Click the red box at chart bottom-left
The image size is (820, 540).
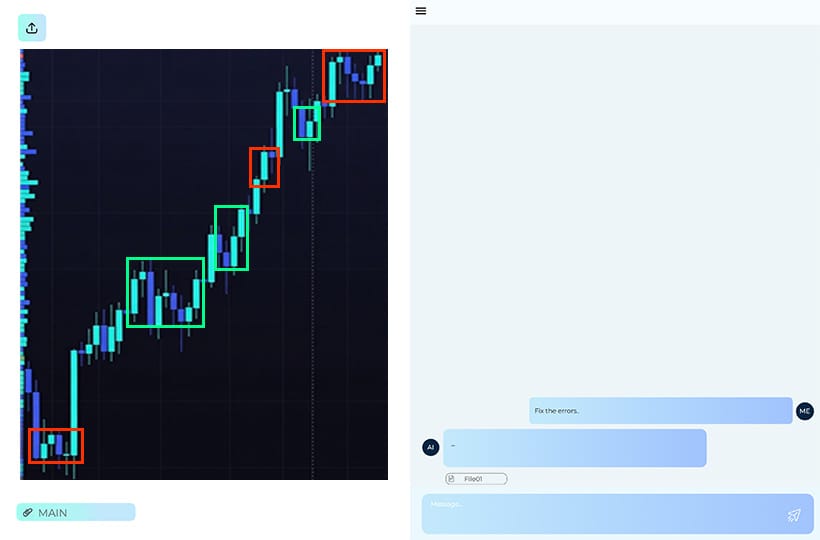[56, 445]
